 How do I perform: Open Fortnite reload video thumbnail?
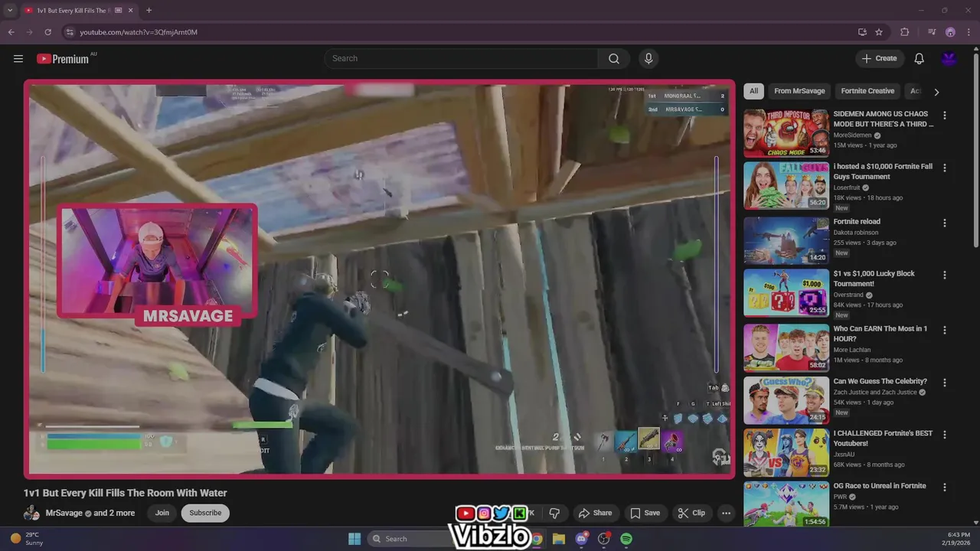point(786,240)
